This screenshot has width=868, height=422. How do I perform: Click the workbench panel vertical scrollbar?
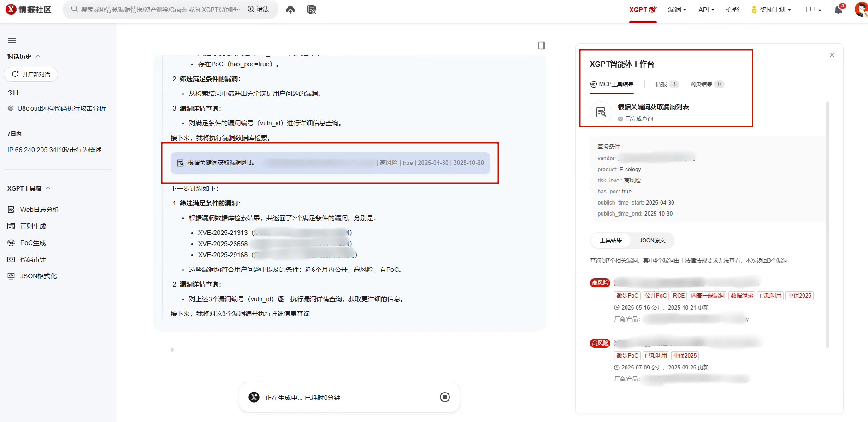(827, 221)
